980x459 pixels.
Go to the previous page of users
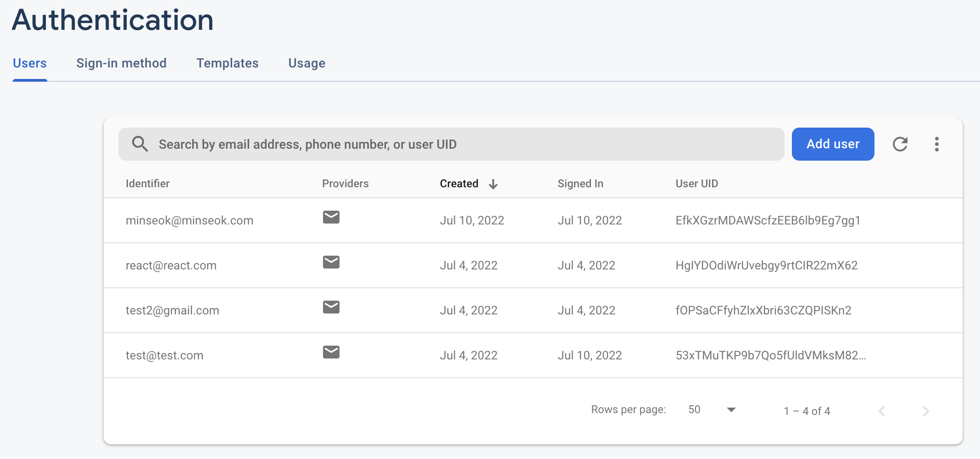[881, 411]
